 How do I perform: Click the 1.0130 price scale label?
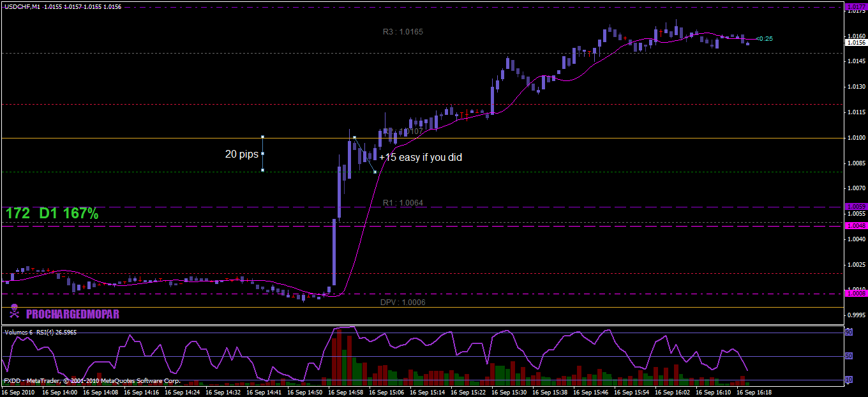pyautogui.click(x=856, y=87)
